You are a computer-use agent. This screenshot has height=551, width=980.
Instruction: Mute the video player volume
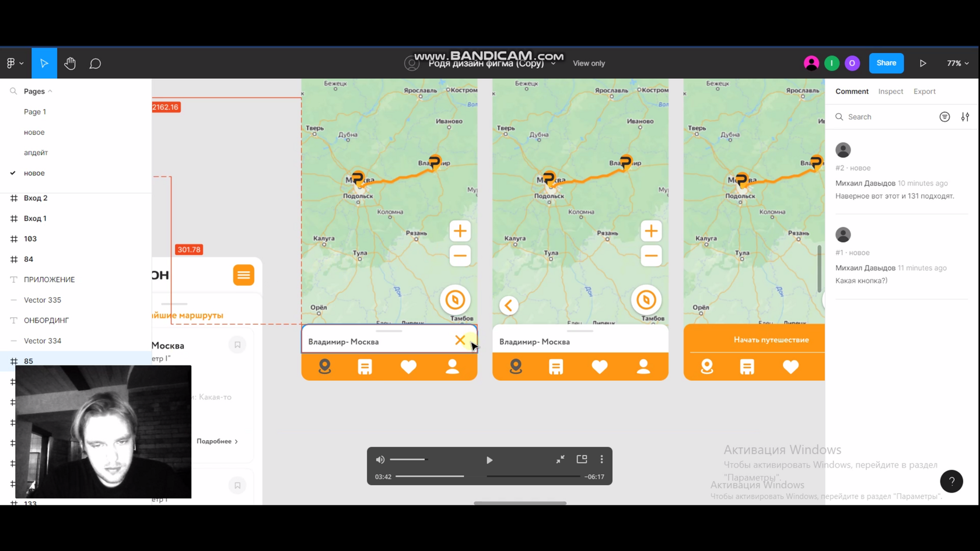point(380,459)
